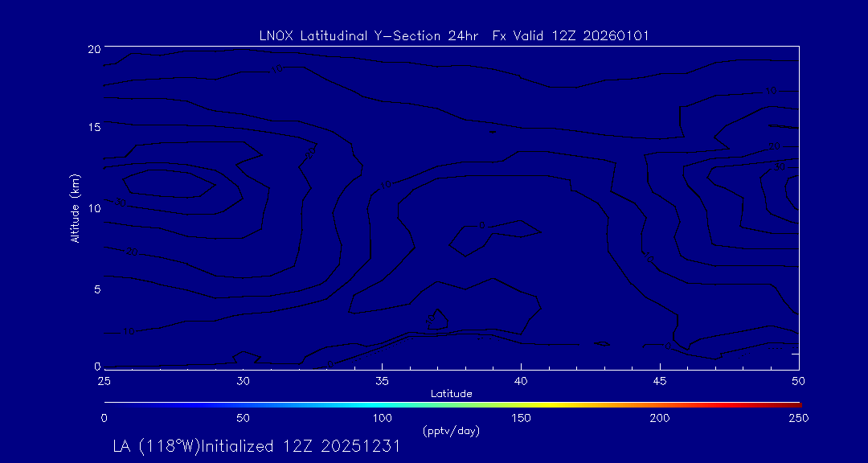Screen dimensions: 868x463
Task: Click the Latitude horizontal axis label
Action: [451, 393]
